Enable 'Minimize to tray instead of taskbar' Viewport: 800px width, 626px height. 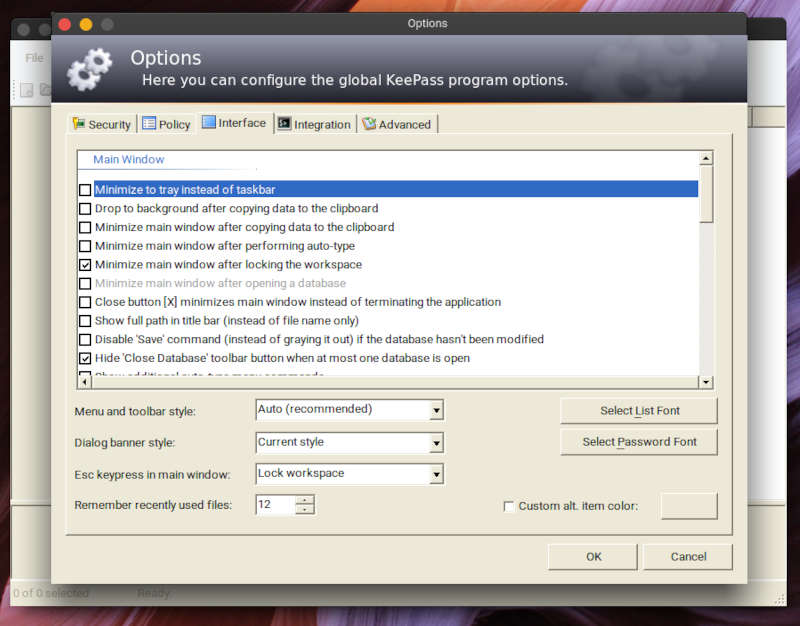85,190
